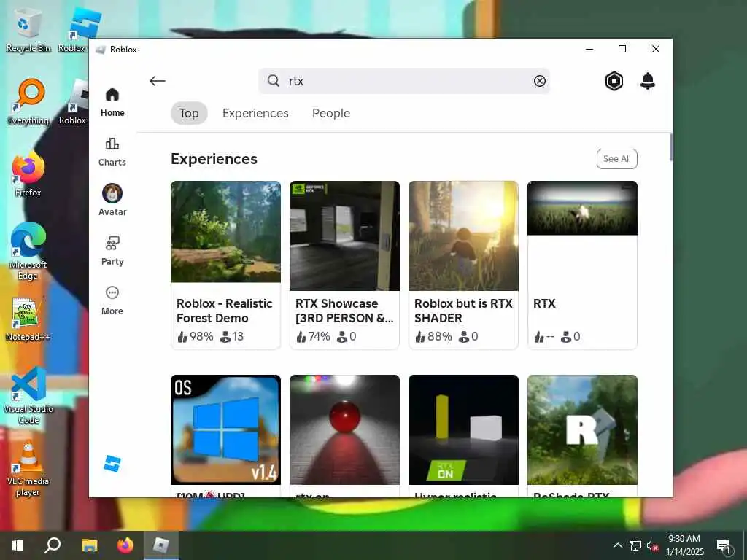The width and height of the screenshot is (747, 560).
Task: Open File Explorer from the taskbar
Action: coord(89,545)
